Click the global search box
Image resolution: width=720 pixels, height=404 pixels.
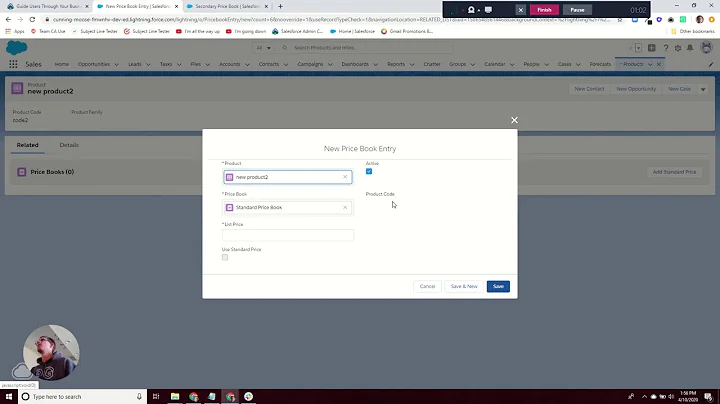click(x=365, y=48)
